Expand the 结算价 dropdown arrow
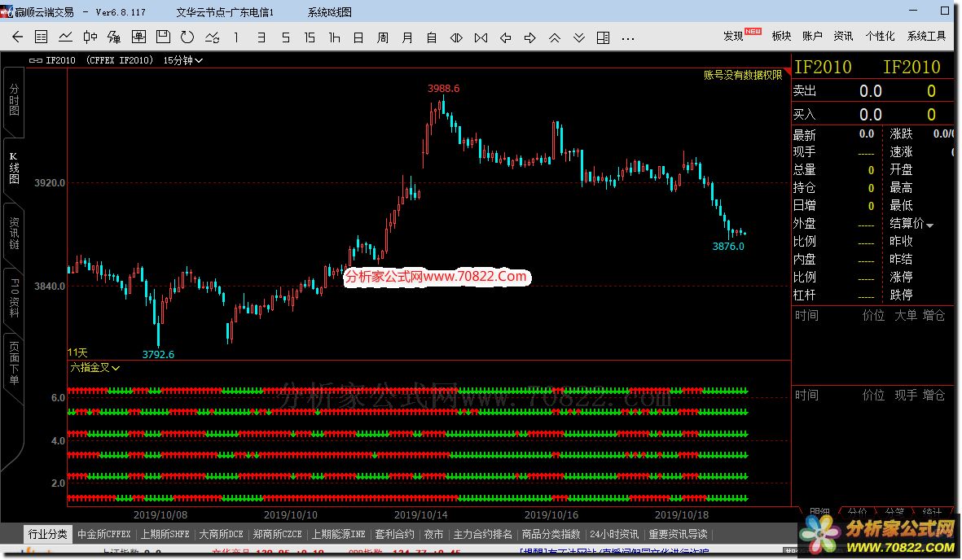The height and width of the screenshot is (560, 962). point(930,225)
